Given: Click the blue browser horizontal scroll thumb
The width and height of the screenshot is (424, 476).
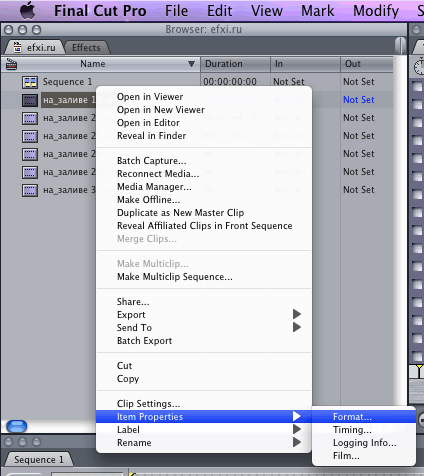Looking at the screenshot, I should click(x=17, y=426).
